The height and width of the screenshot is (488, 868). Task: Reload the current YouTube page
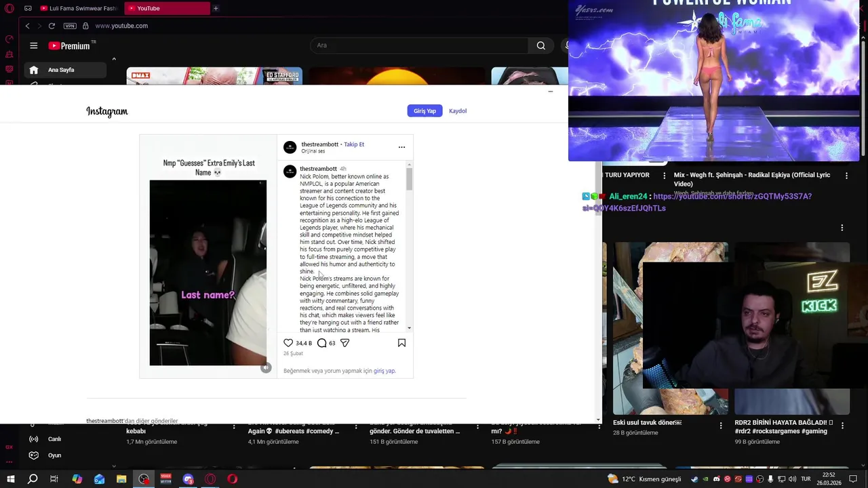[x=52, y=26]
